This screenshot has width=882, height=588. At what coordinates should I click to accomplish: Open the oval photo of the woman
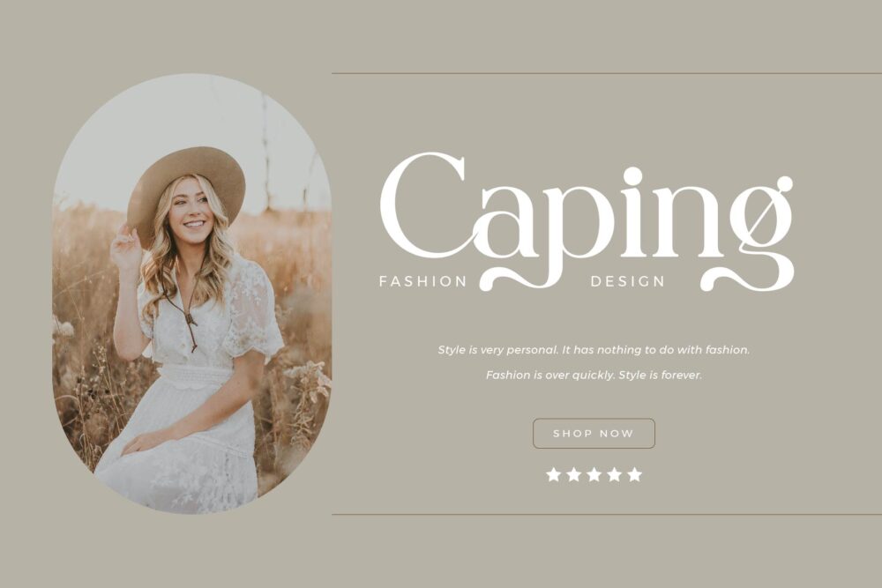(191, 294)
